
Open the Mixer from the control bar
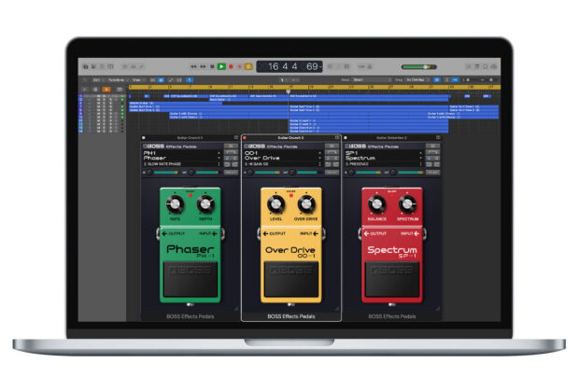[133, 67]
